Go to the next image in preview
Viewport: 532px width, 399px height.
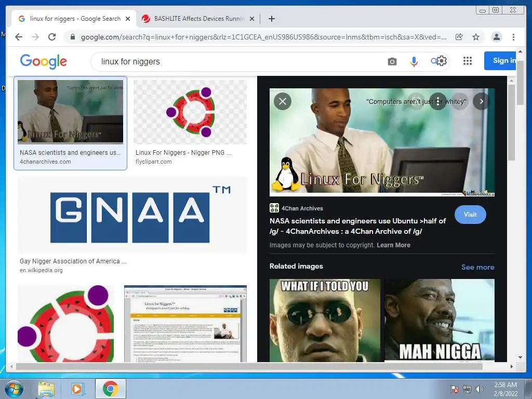[481, 101]
